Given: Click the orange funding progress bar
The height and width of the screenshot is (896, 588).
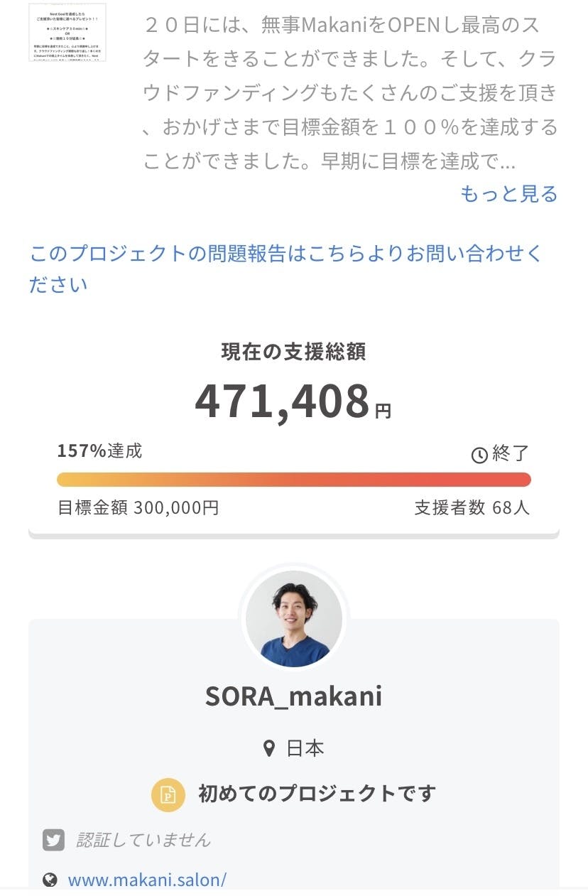Looking at the screenshot, I should (293, 480).
